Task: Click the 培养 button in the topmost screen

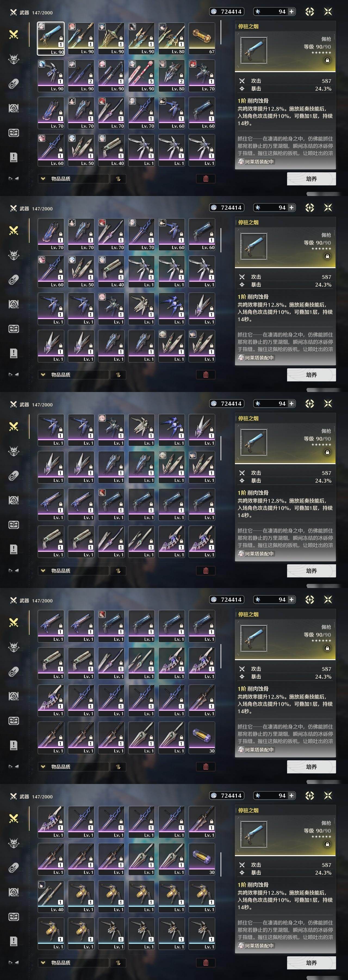Action: tap(311, 179)
